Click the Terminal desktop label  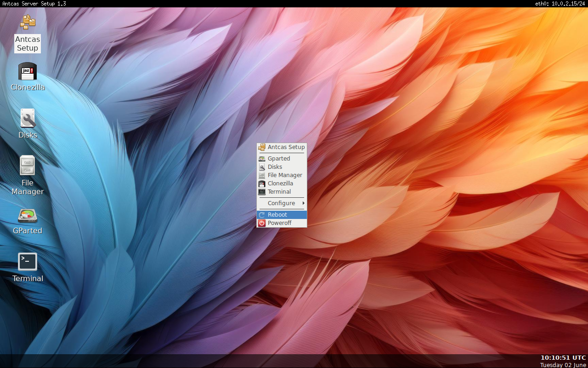28,279
